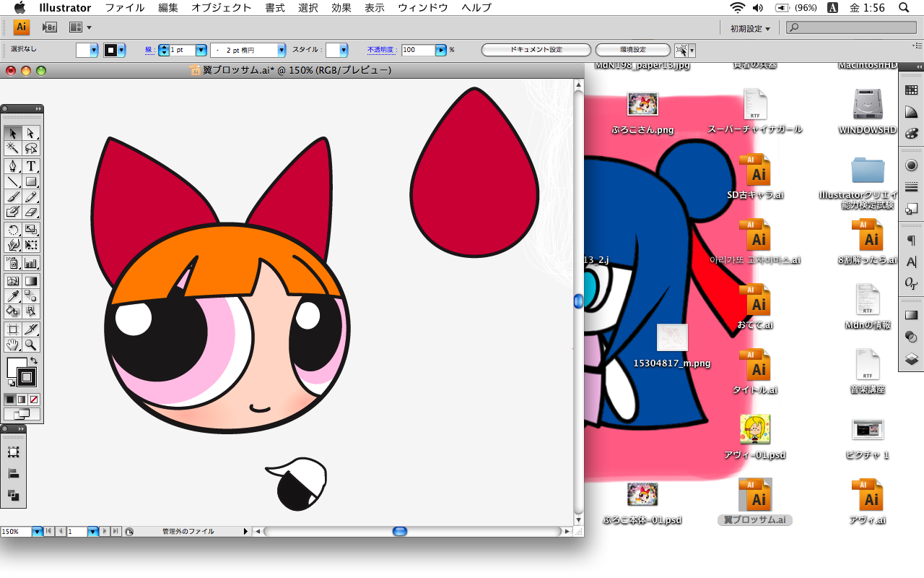
Task: Expand the opacity value flyout arrow
Action: 440,50
